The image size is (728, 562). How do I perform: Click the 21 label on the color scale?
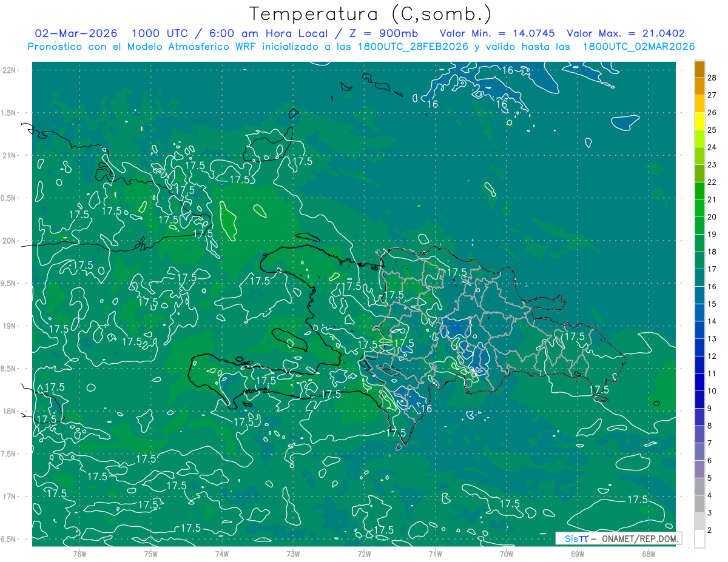pyautogui.click(x=713, y=199)
